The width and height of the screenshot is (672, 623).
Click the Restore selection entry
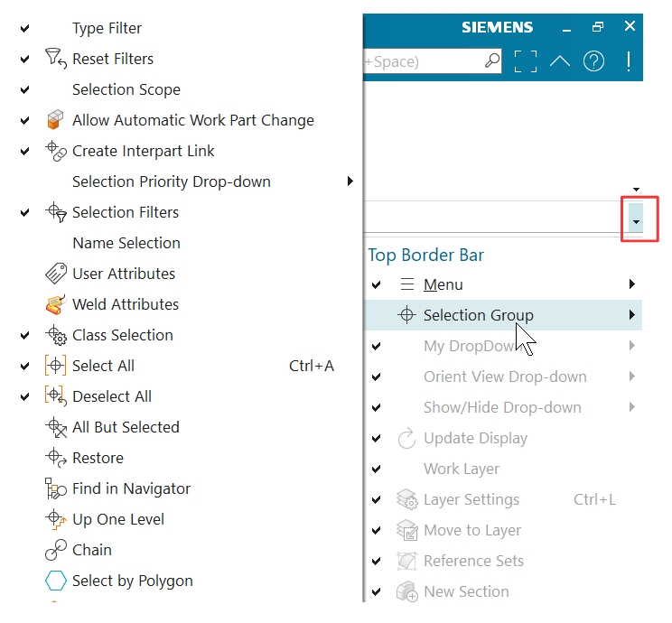pyautogui.click(x=98, y=458)
